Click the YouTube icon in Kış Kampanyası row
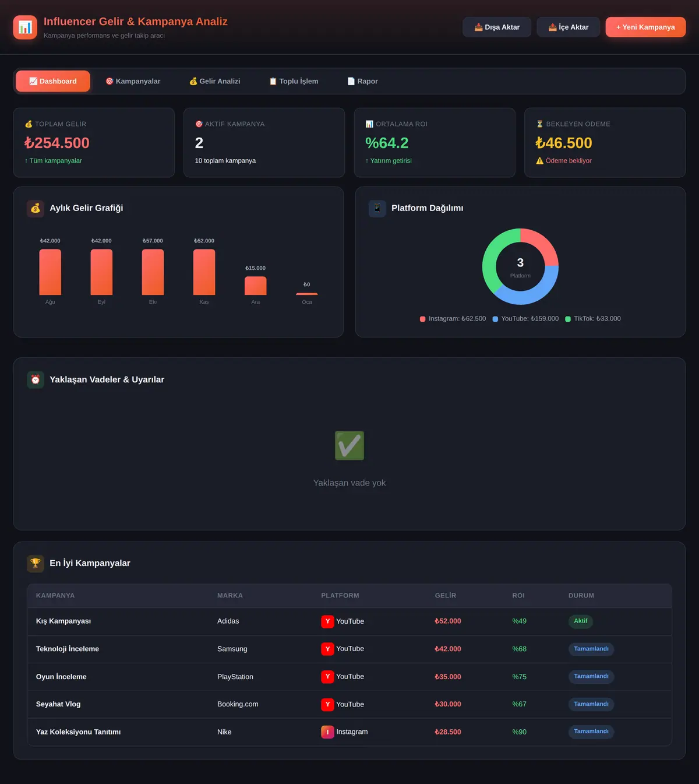The image size is (699, 784). point(327,621)
